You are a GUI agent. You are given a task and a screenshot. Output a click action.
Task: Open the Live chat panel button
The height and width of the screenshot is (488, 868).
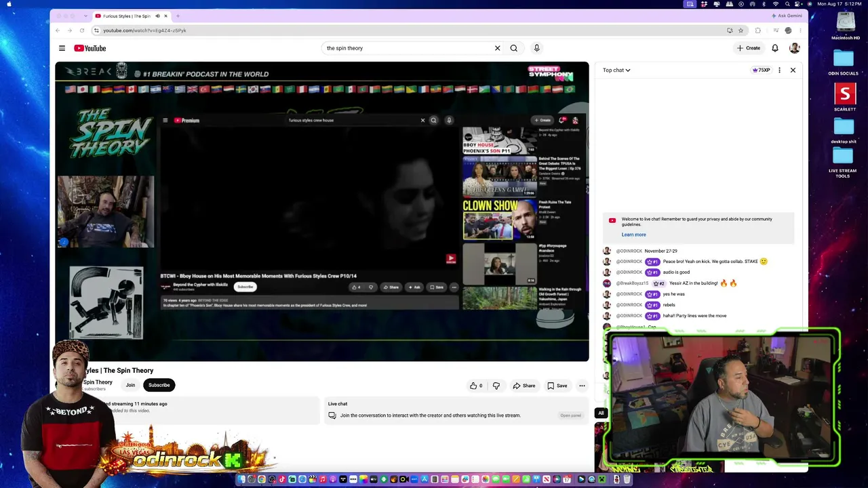(x=570, y=415)
